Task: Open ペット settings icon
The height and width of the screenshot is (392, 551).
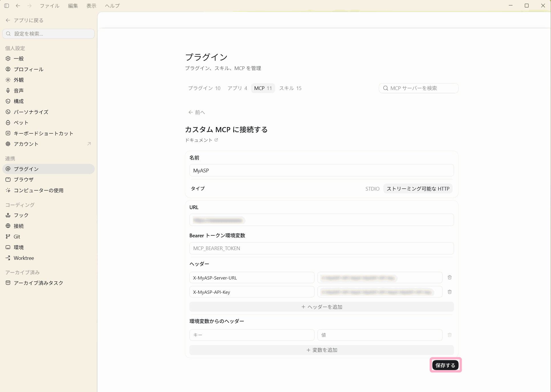Action: tap(8, 122)
